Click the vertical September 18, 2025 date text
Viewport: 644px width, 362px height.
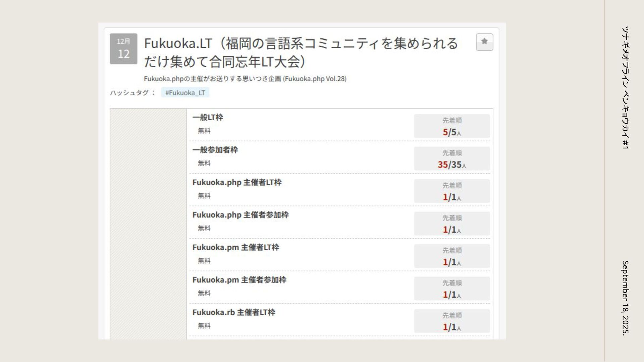(x=625, y=298)
